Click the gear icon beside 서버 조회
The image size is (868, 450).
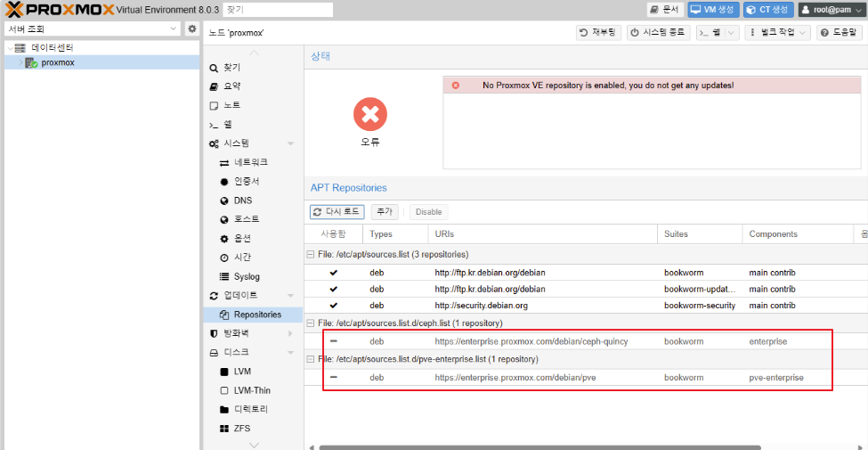point(192,29)
